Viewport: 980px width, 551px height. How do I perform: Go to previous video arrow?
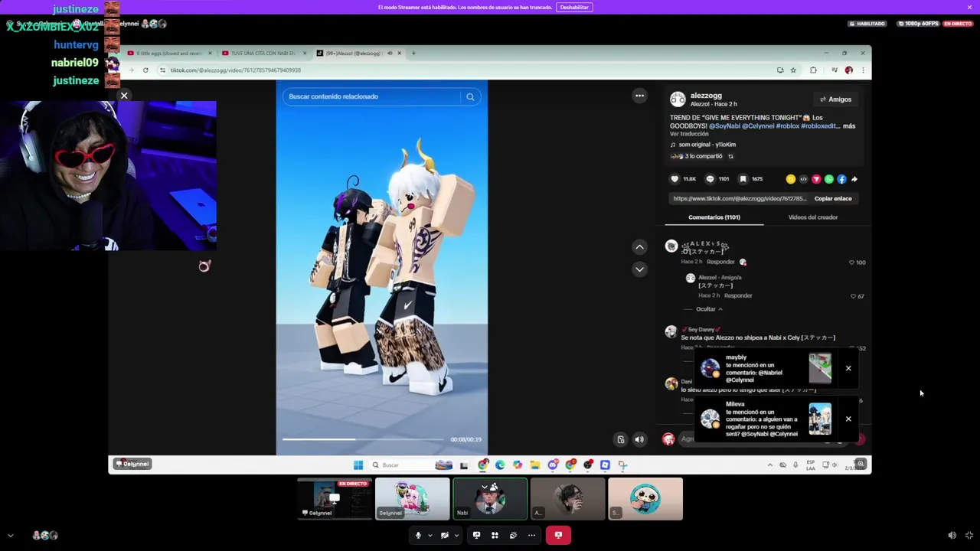(x=639, y=246)
